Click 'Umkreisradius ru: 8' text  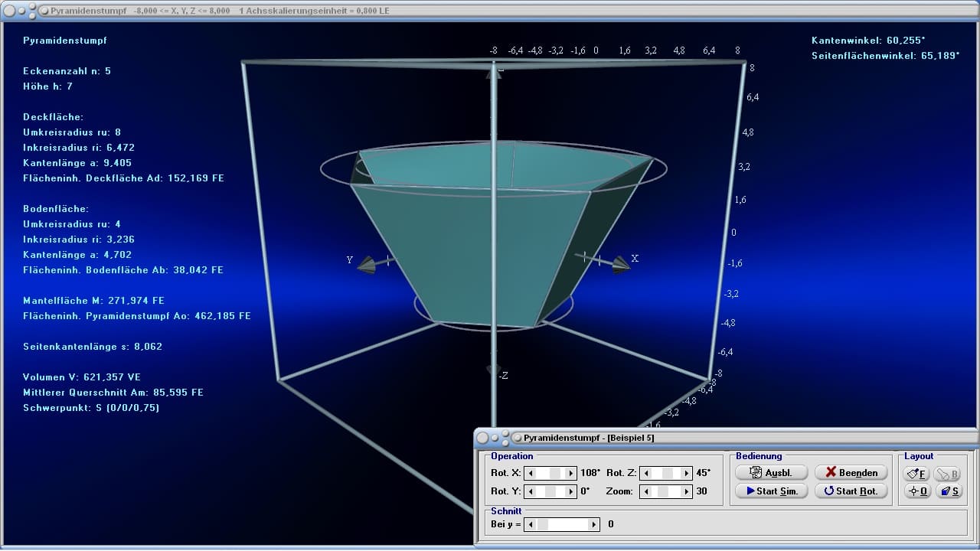click(72, 132)
